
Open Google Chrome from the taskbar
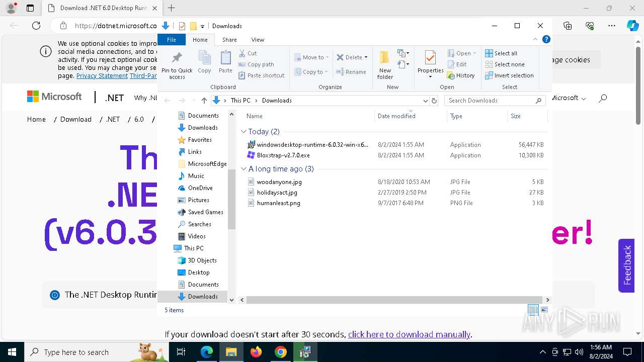click(x=281, y=352)
